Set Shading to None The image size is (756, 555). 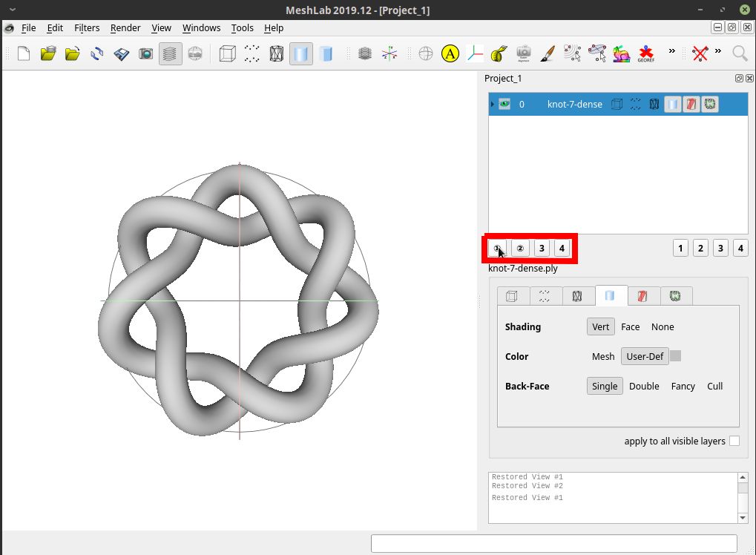(x=663, y=326)
